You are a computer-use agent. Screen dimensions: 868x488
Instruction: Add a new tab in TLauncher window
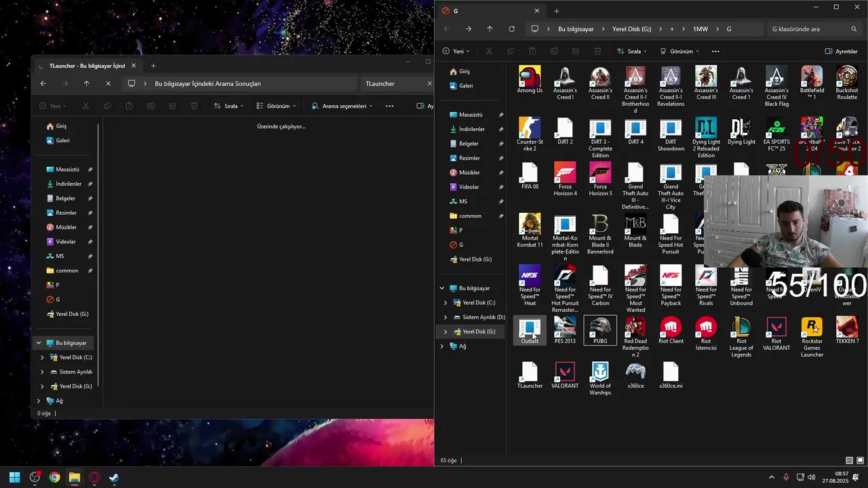(x=153, y=66)
